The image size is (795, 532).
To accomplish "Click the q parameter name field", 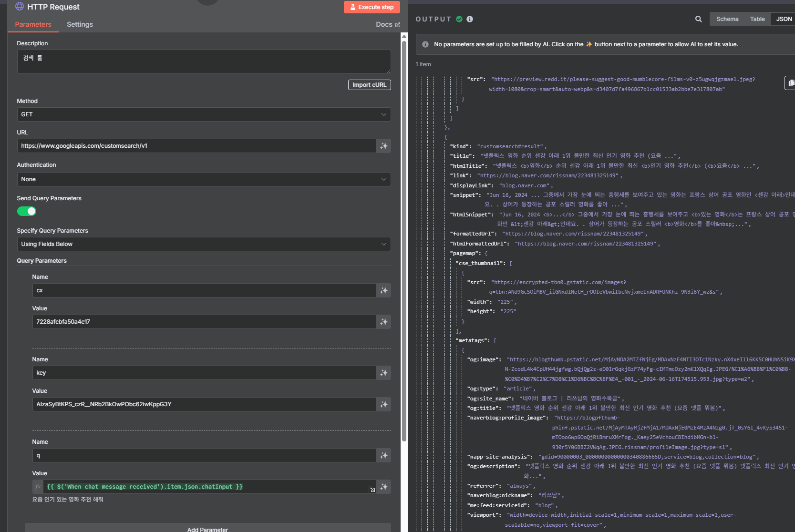I will 205,455.
